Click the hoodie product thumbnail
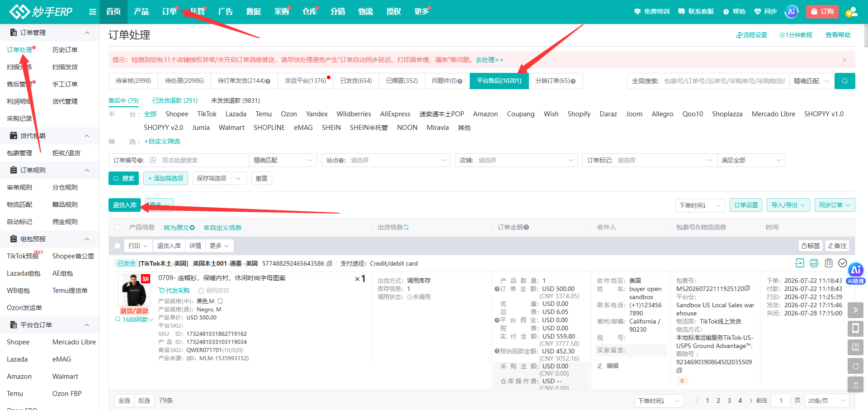 134,290
